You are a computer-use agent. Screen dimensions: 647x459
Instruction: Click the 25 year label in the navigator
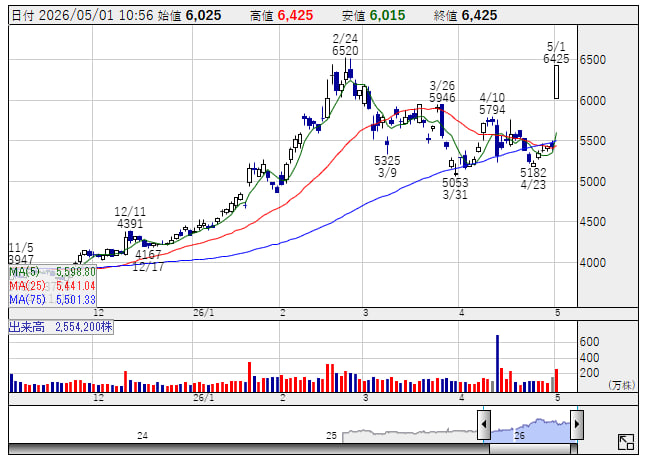[331, 435]
